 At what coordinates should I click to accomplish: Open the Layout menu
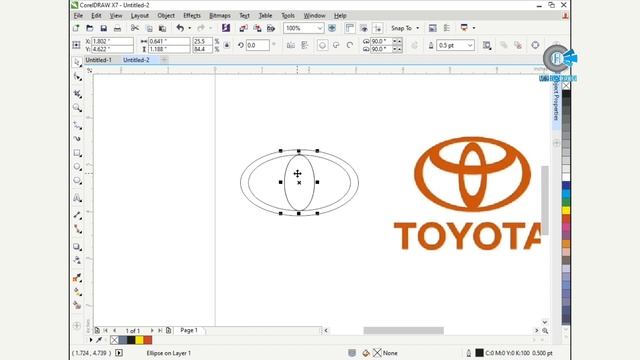point(140,16)
